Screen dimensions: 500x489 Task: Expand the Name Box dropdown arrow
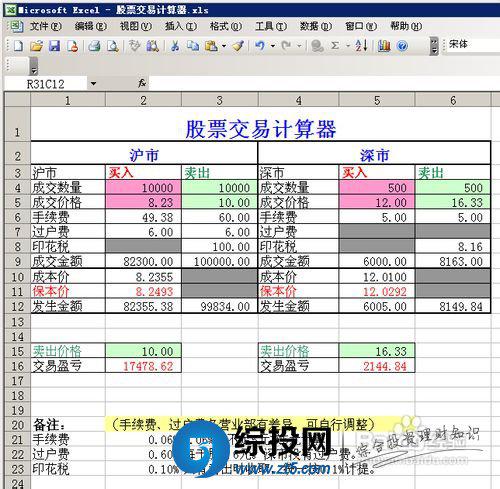click(x=93, y=84)
